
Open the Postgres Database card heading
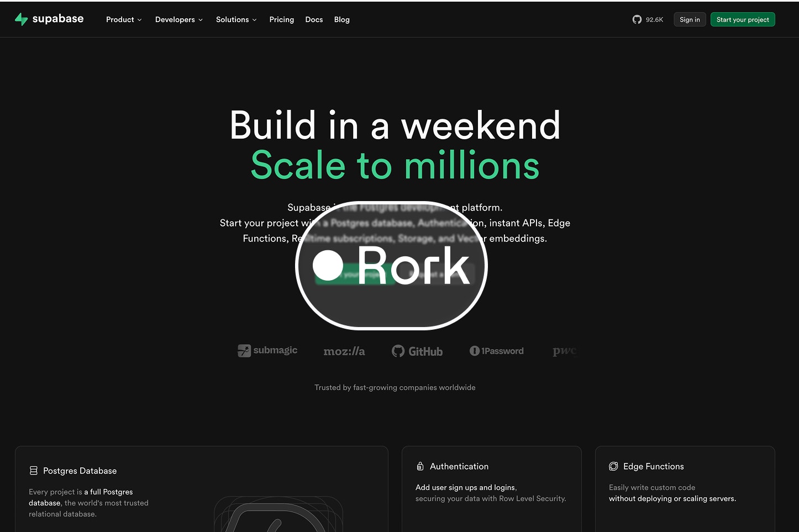80,471
